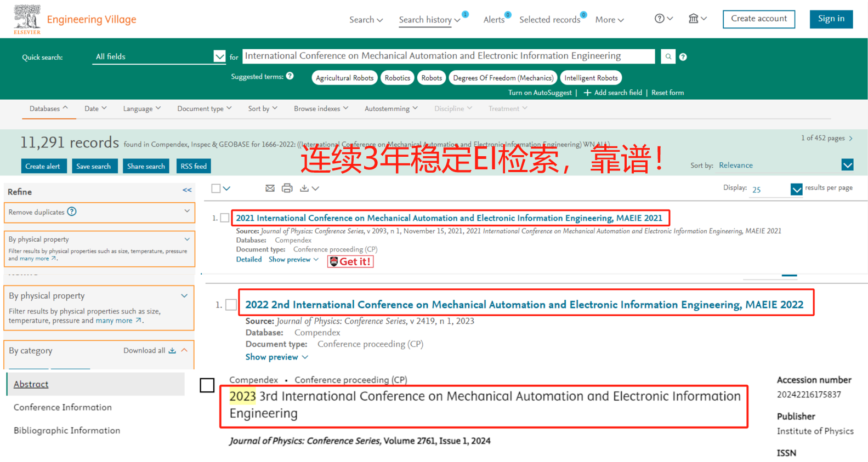Click Share search button
868x462 pixels.
[146, 166]
